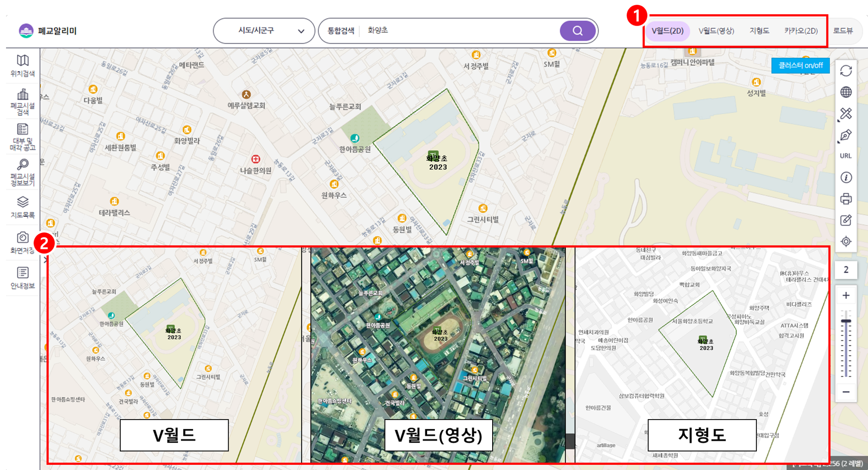Click the printer icon in right toolbar
The height and width of the screenshot is (470, 868).
pos(846,199)
